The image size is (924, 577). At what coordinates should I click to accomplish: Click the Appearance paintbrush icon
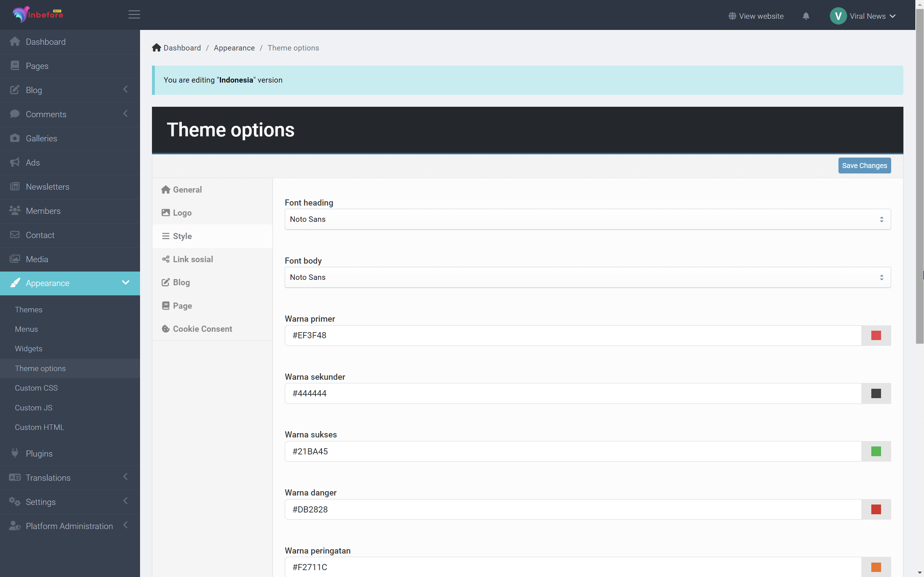[x=15, y=283]
